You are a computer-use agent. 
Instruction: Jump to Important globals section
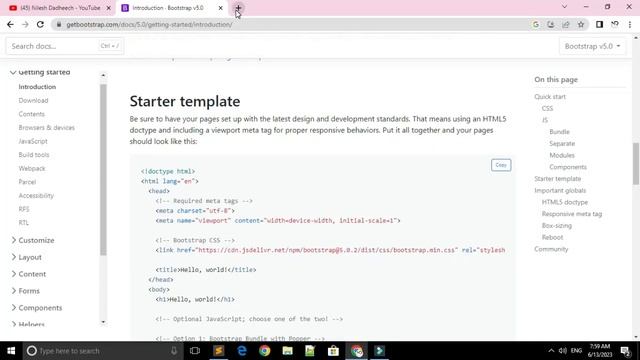pos(560,191)
